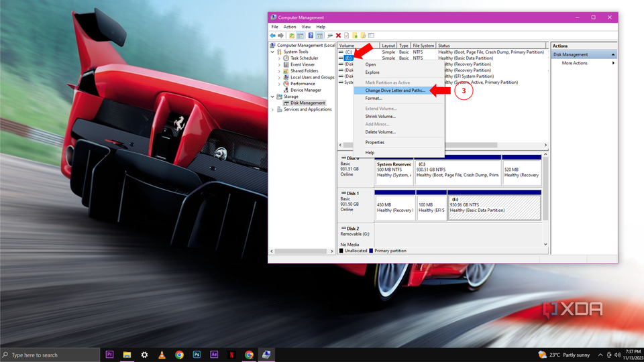The width and height of the screenshot is (644, 362).
Task: Sort by the Layout column header
Action: click(388, 46)
